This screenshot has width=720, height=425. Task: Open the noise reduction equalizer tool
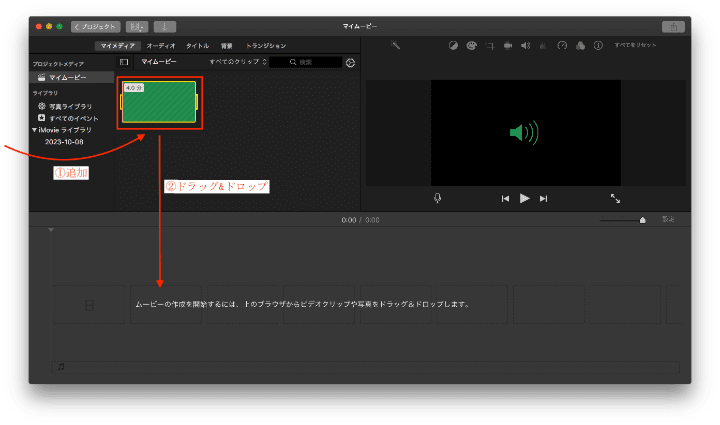point(543,45)
